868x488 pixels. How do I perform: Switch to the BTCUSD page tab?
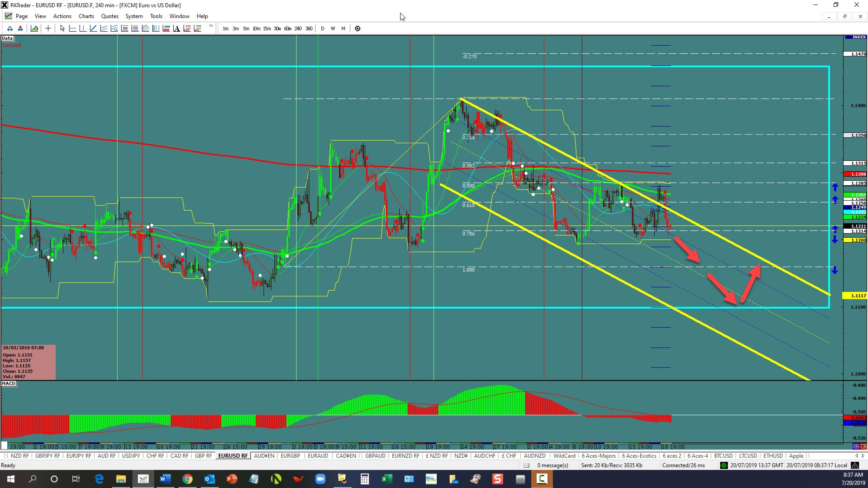723,456
